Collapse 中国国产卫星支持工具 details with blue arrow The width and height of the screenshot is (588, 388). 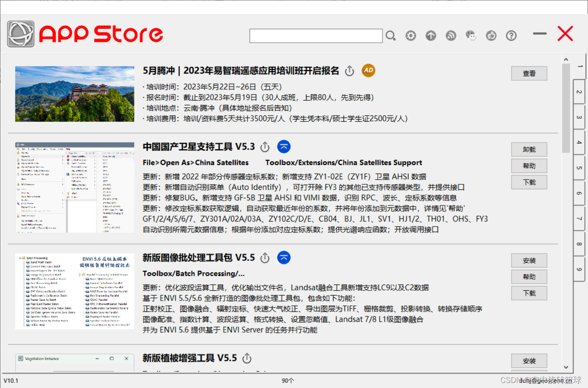(x=284, y=147)
